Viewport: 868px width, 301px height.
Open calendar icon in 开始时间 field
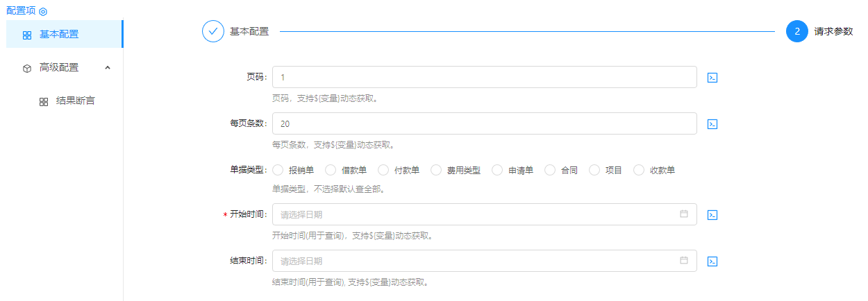click(x=683, y=214)
